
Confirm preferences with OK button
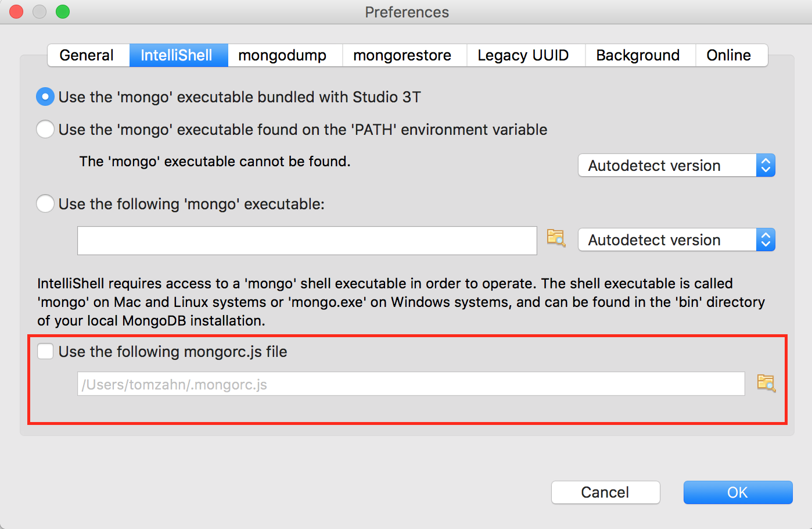738,492
